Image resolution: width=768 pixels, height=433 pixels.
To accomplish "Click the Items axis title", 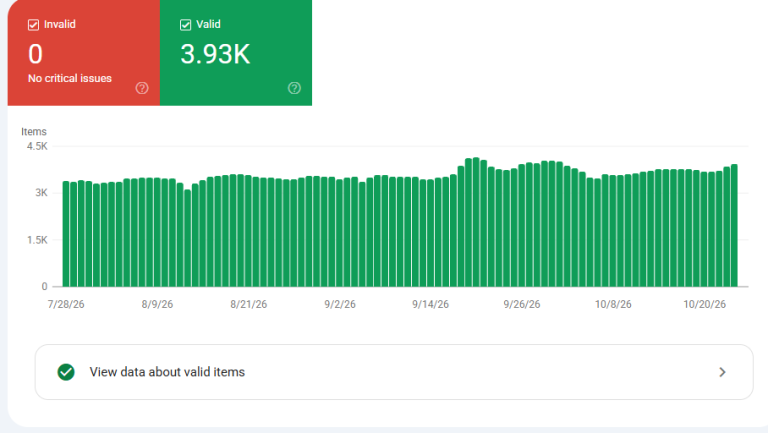I will click(34, 131).
